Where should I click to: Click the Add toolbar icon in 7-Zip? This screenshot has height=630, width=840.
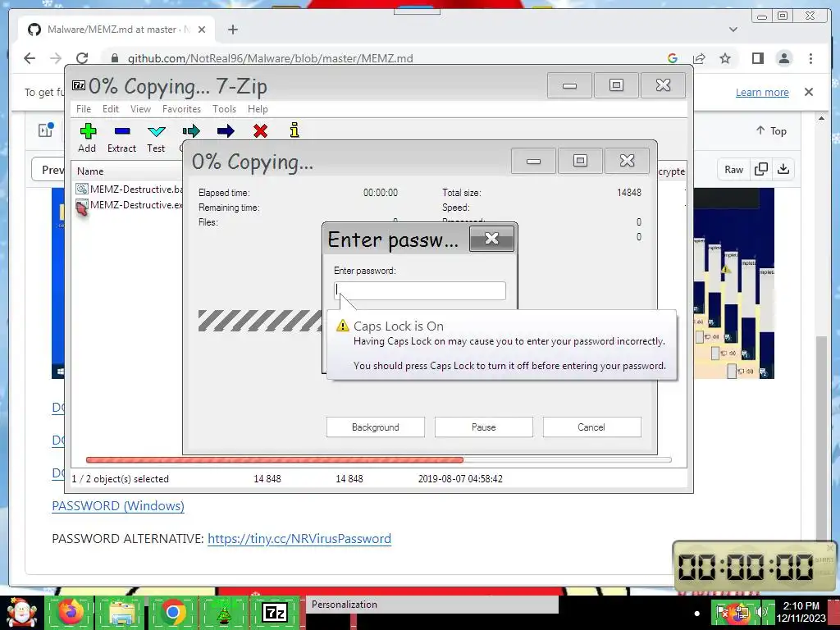(x=87, y=138)
